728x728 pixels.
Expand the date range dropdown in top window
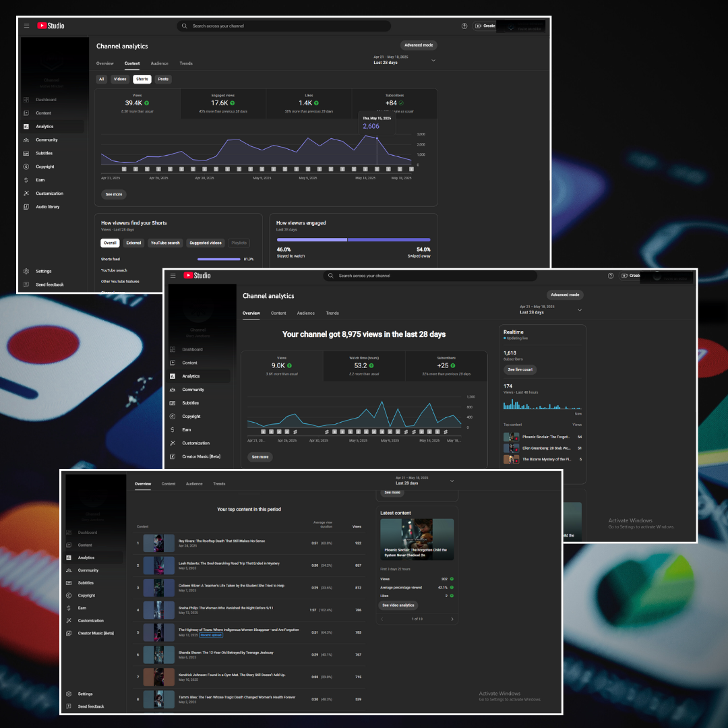433,61
